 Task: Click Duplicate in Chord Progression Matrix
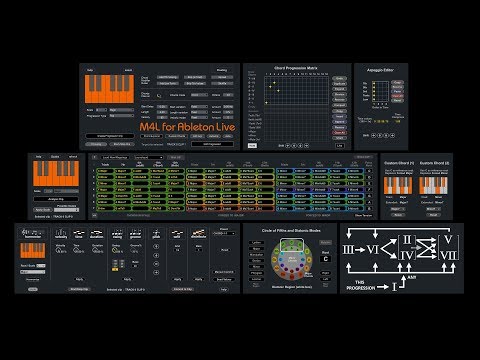tap(339, 84)
